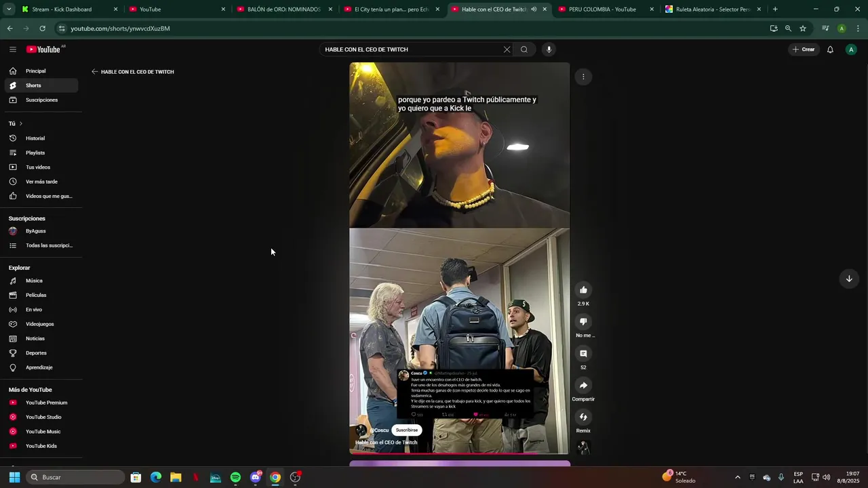The height and width of the screenshot is (488, 868).
Task: Open the ByAguss subscription channel
Action: [41, 231]
